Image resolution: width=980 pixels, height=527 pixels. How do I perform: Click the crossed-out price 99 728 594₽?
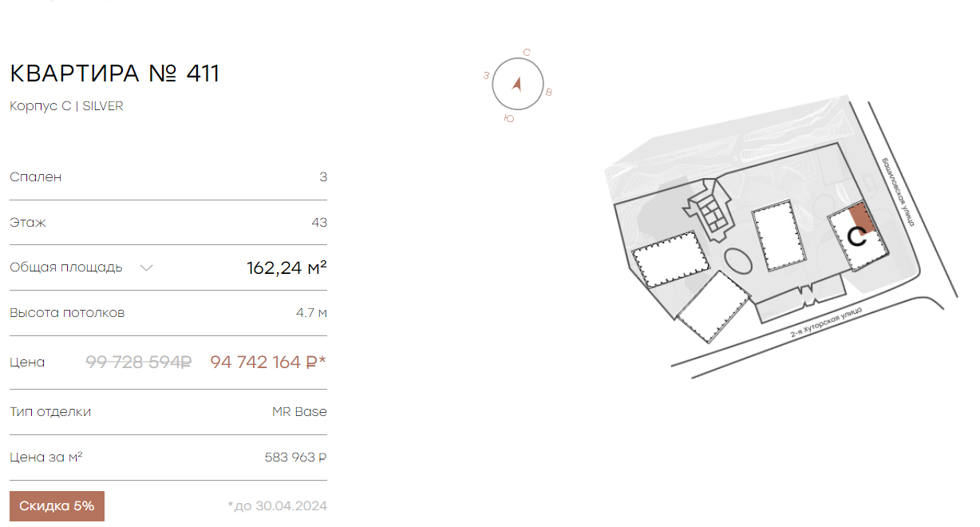[x=139, y=362]
